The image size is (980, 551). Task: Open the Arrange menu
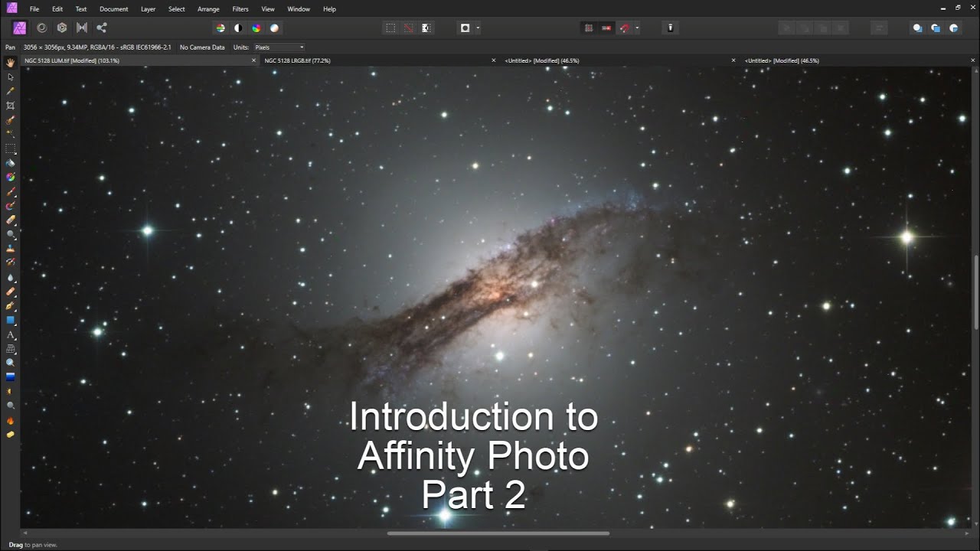(x=208, y=9)
